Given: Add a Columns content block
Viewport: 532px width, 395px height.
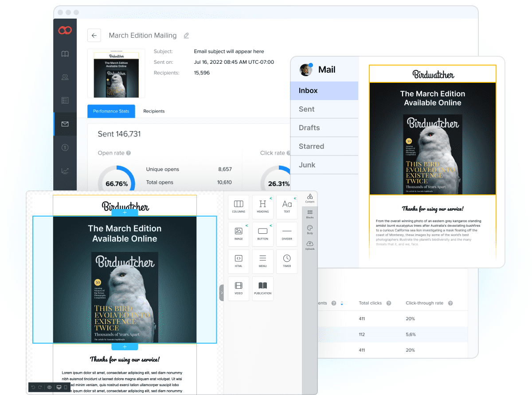Looking at the screenshot, I should (x=239, y=207).
